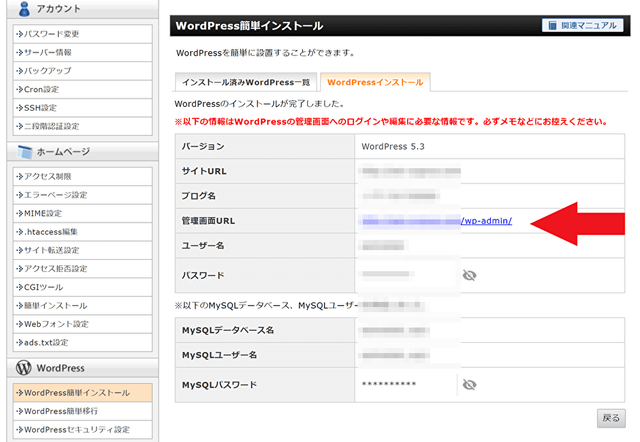This screenshot has height=442, width=640.
Task: Click the MySQLユーザー名 row label
Action: (219, 355)
